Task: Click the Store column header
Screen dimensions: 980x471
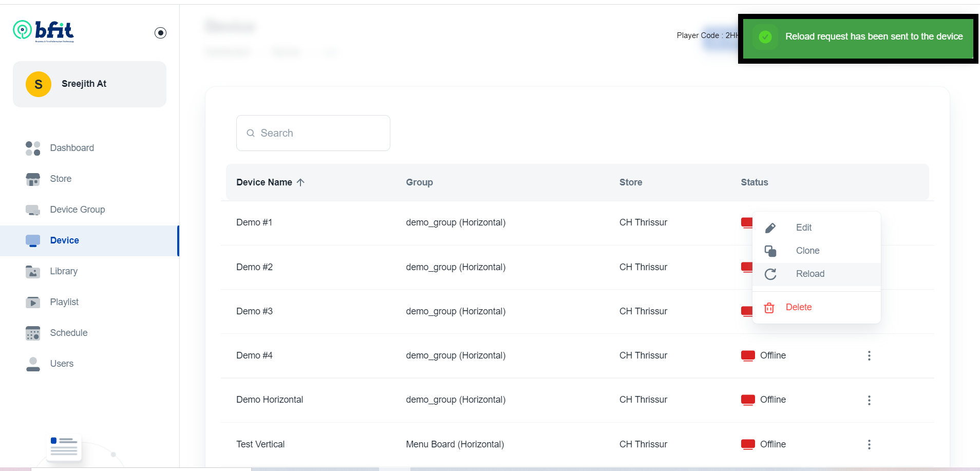Action: coord(631,182)
